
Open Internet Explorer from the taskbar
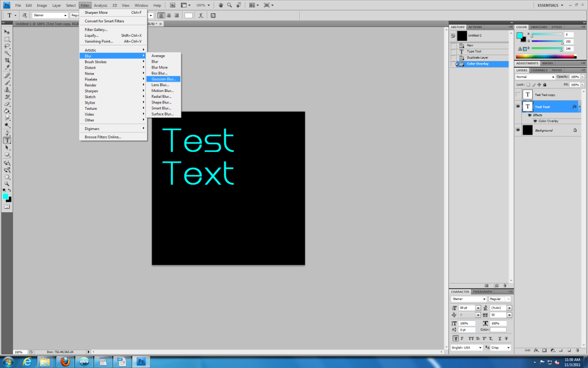tap(27, 362)
